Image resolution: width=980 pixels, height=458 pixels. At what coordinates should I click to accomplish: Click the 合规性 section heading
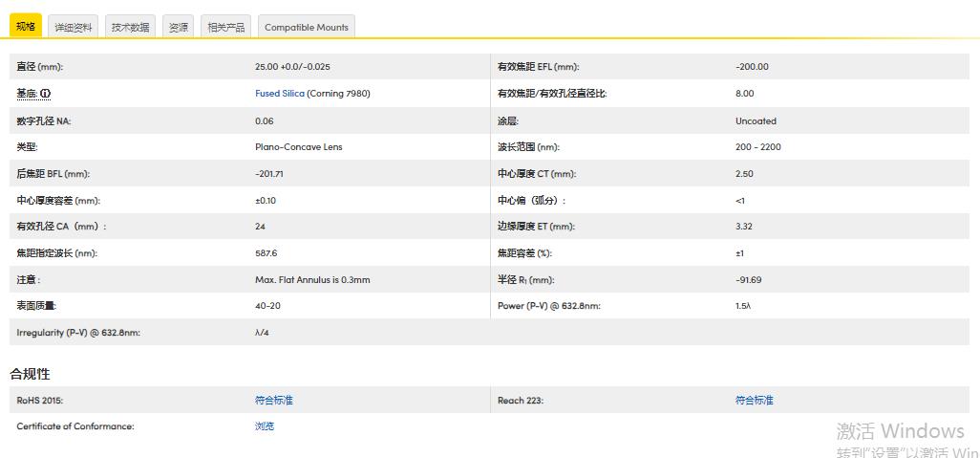pos(30,374)
